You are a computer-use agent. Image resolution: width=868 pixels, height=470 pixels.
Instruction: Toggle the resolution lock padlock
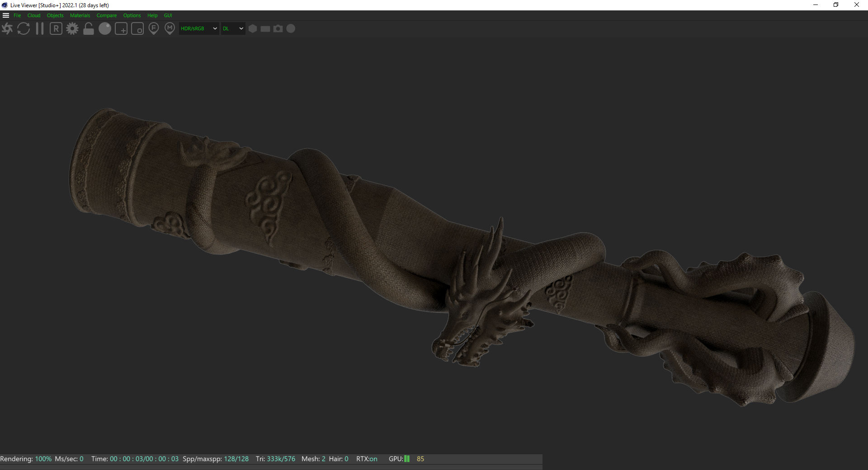click(89, 29)
